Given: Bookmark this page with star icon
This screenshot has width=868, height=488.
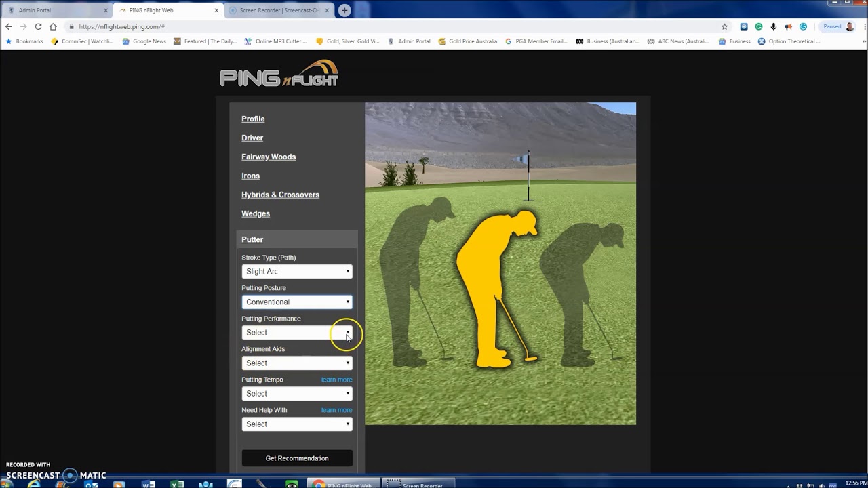Looking at the screenshot, I should click(724, 26).
